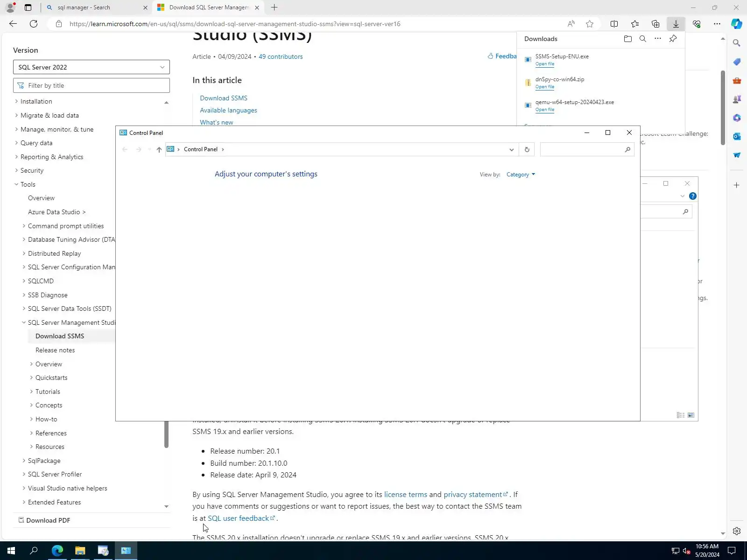747x560 pixels.
Task: Open Edge Collections icon
Action: [x=655, y=24]
